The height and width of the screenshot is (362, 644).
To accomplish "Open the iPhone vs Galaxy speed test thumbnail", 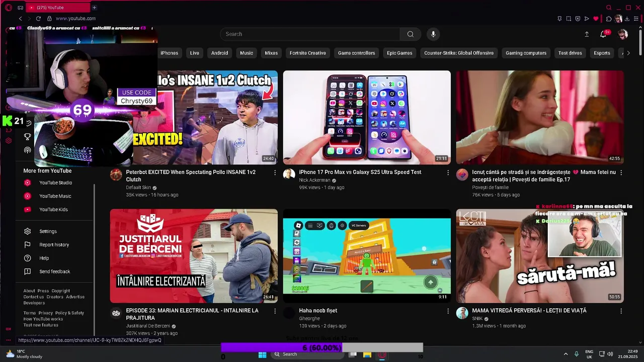I will coord(367,117).
